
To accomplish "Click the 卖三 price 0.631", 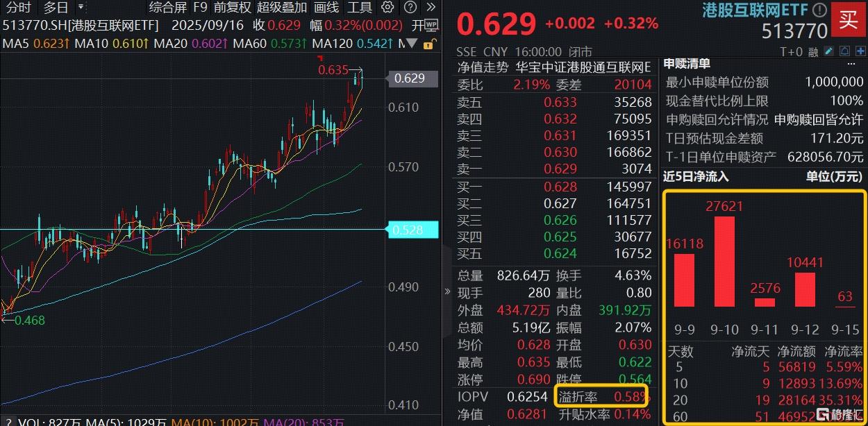I will 560,135.
